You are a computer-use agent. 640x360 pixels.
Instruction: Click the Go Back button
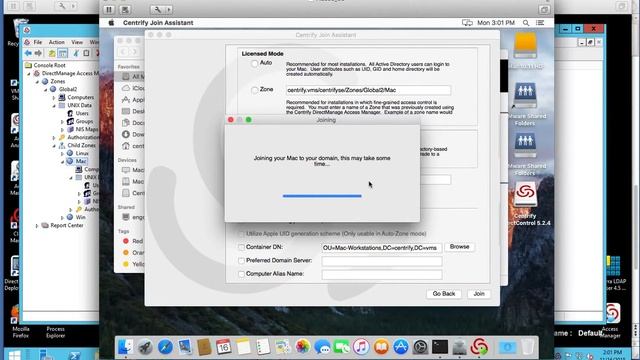click(444, 294)
